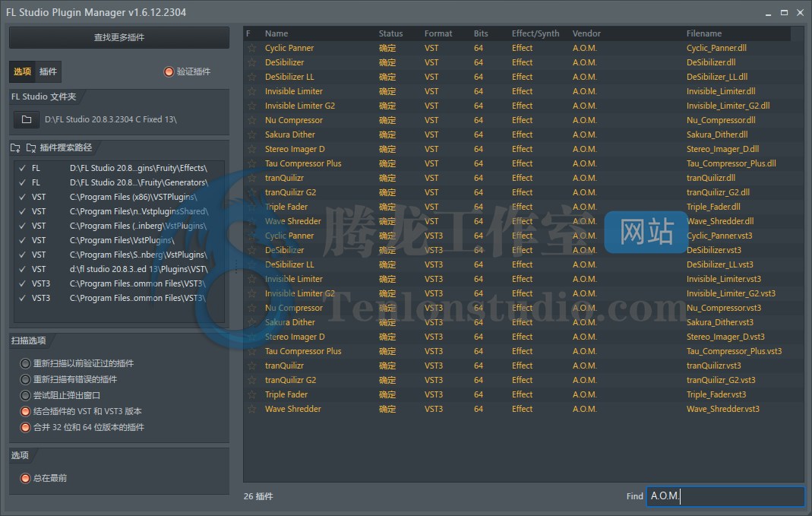Favorite star for Sakura_Dither.vst3 row
Viewport: 812px width, 516px height.
coord(251,322)
